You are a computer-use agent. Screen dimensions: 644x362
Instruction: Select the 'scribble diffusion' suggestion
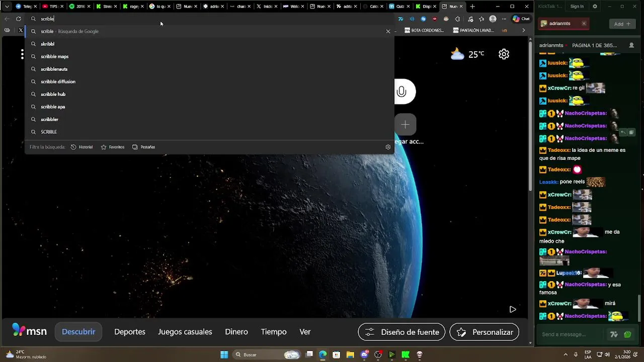pyautogui.click(x=209, y=81)
